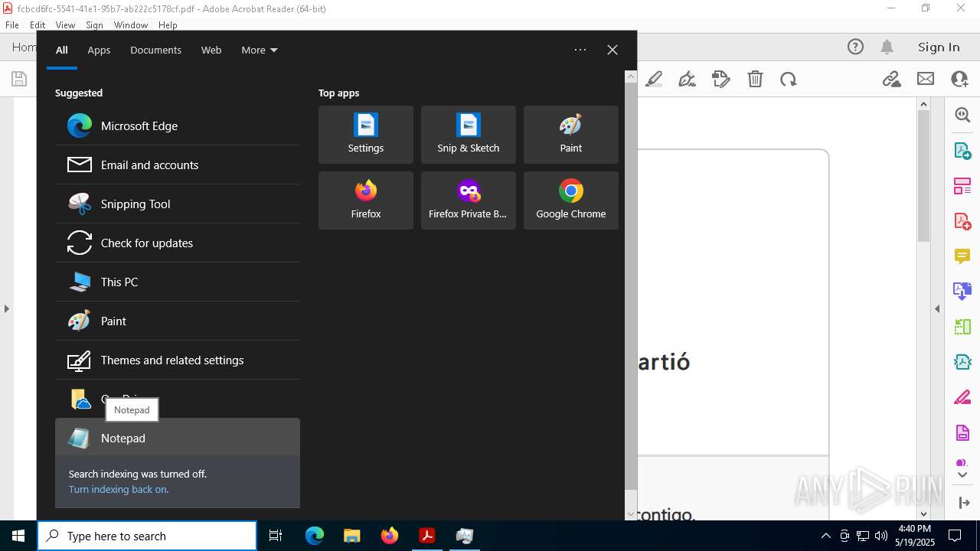The height and width of the screenshot is (551, 980).
Task: Open Firefox Private Browsing tile
Action: tap(469, 201)
